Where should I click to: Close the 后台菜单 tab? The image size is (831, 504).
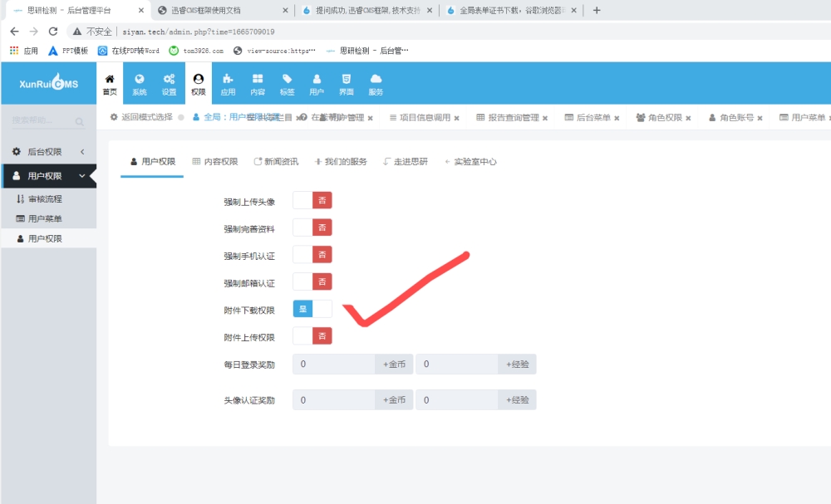617,118
